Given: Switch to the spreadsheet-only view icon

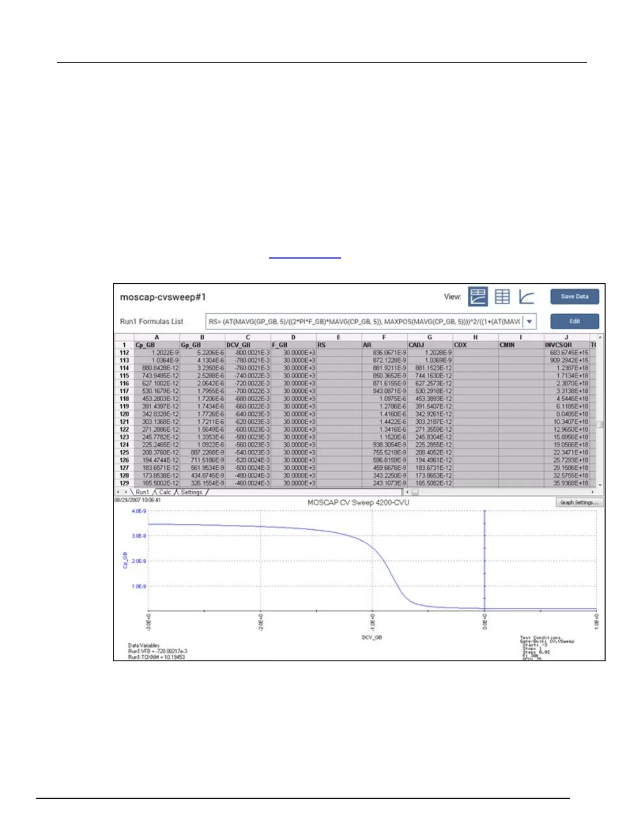Looking at the screenshot, I should click(x=502, y=296).
